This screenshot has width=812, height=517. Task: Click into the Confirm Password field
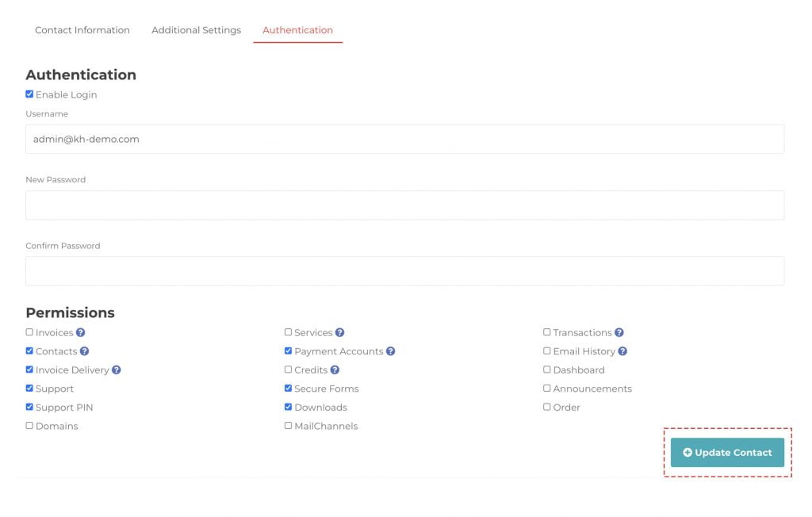[x=405, y=271]
